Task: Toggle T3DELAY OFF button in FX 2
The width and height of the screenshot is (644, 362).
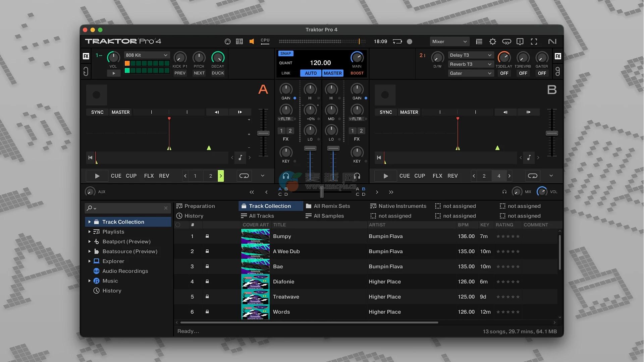Action: point(504,73)
